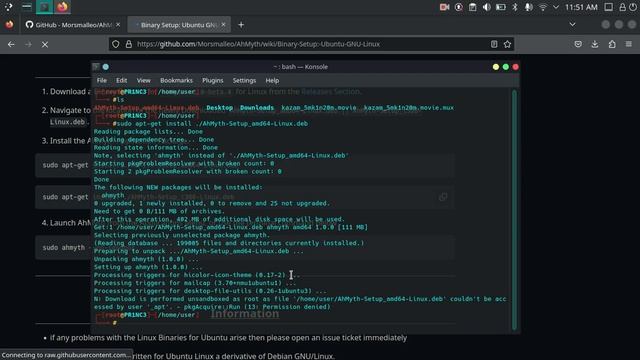640x360 pixels.
Task: Open the clipboard tray icon
Action: pos(472,7)
